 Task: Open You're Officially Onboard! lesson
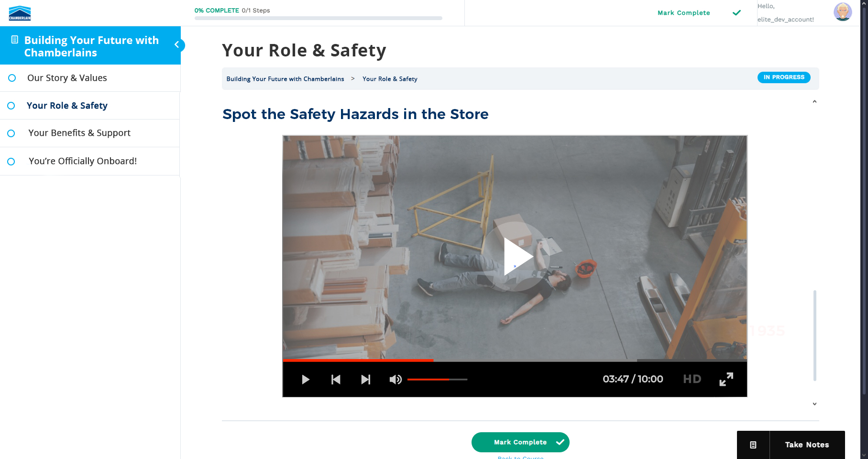click(82, 161)
